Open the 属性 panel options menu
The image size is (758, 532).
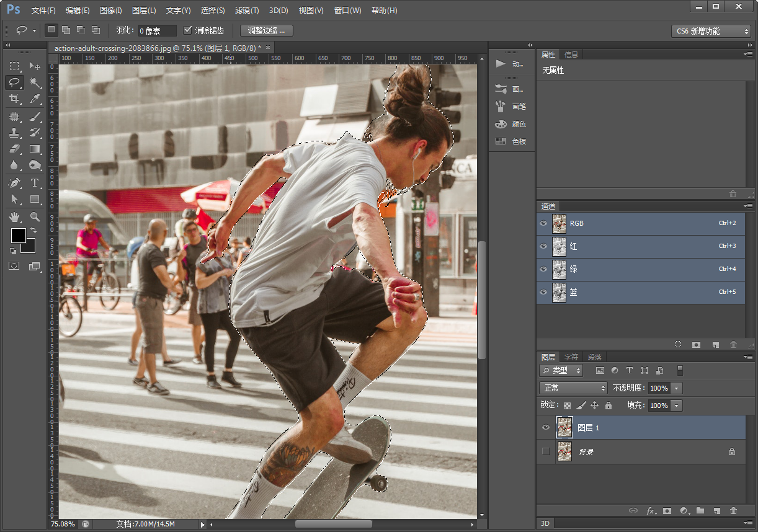pos(749,55)
